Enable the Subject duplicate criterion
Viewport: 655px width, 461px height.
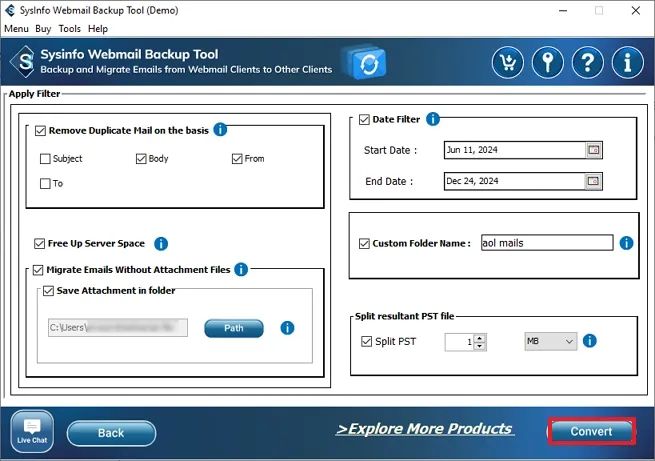point(45,159)
